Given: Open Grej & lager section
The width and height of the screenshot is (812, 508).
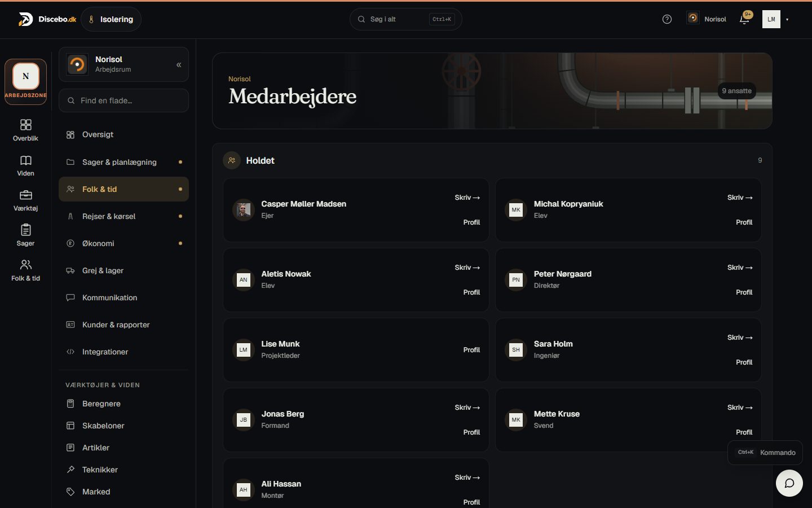Looking at the screenshot, I should click(123, 270).
